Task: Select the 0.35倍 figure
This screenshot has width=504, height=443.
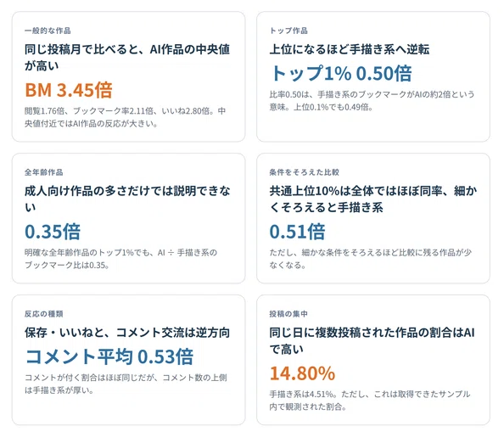Action: (x=53, y=232)
